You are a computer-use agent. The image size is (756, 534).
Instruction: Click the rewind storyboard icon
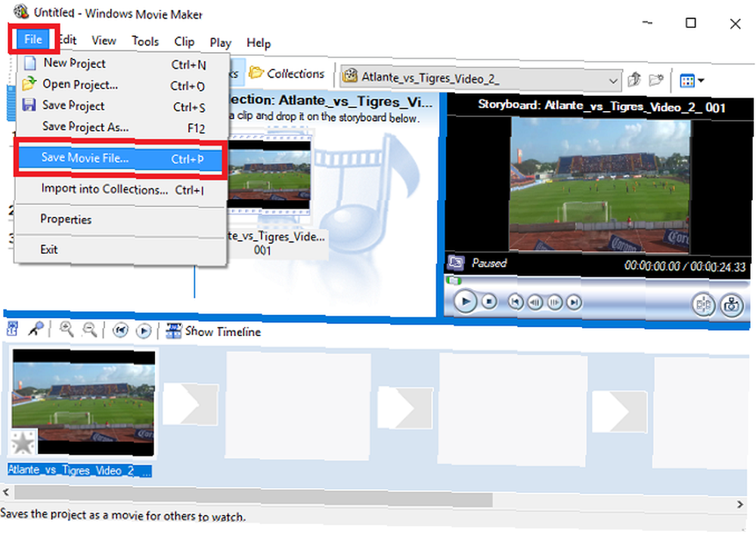click(x=120, y=330)
